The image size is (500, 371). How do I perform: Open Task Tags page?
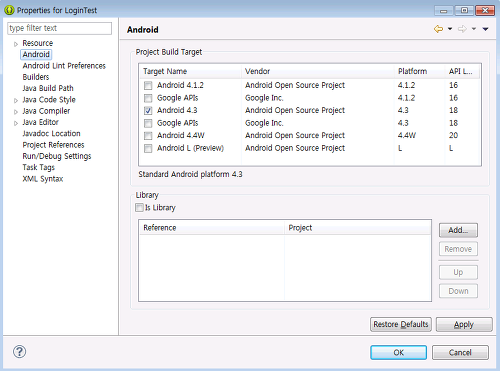pos(38,168)
